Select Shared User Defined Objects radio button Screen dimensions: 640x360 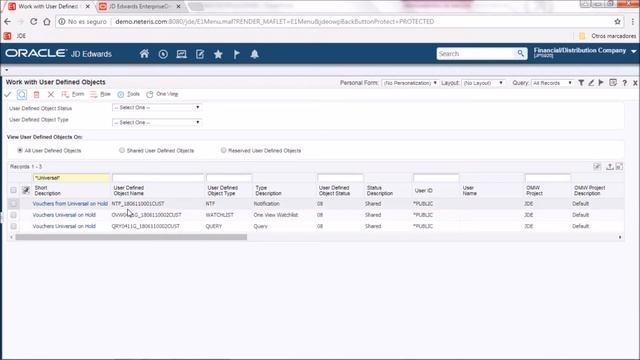tap(122, 150)
